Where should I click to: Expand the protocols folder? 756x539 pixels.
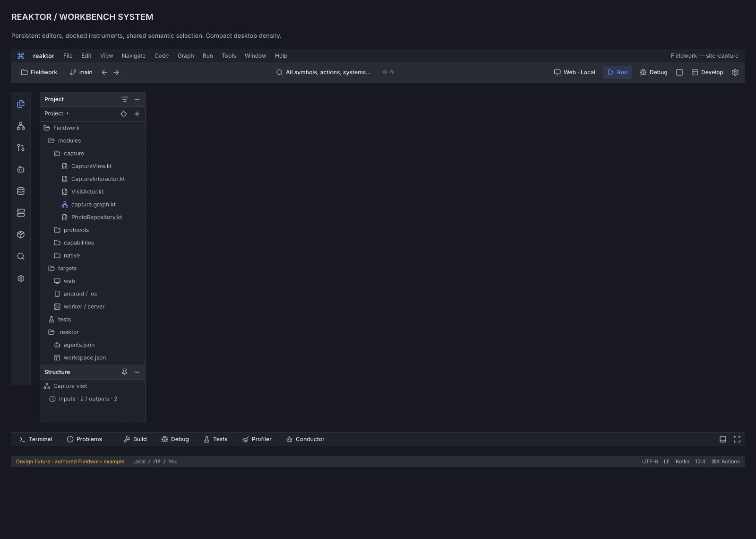(71, 230)
